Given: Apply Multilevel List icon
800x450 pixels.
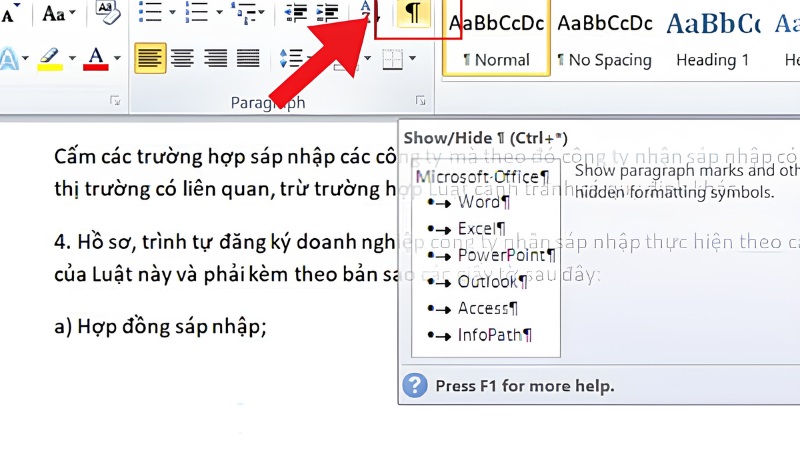Looking at the screenshot, I should click(x=243, y=12).
